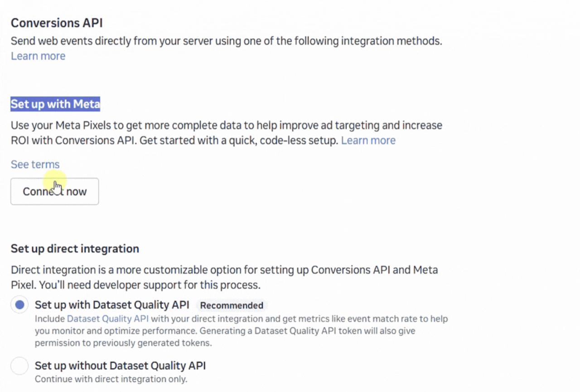Click the Use your Meta Pixels paragraph
The image size is (580, 392).
tap(226, 126)
